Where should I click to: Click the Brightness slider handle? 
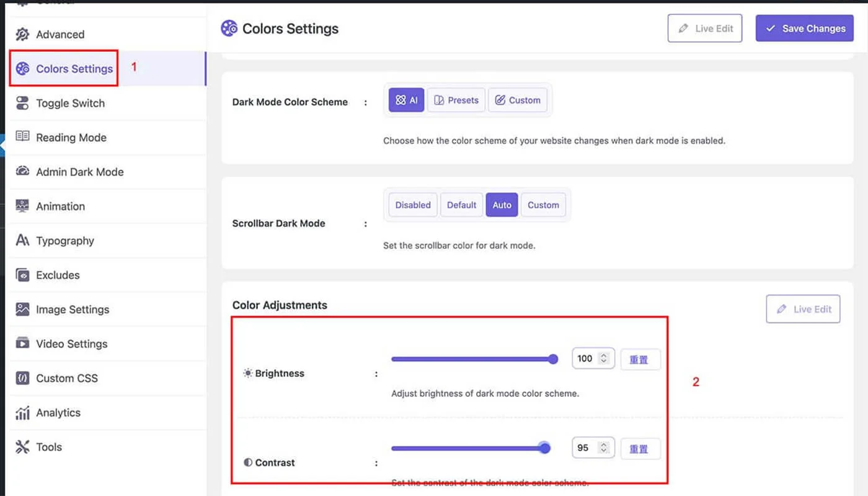tap(553, 359)
